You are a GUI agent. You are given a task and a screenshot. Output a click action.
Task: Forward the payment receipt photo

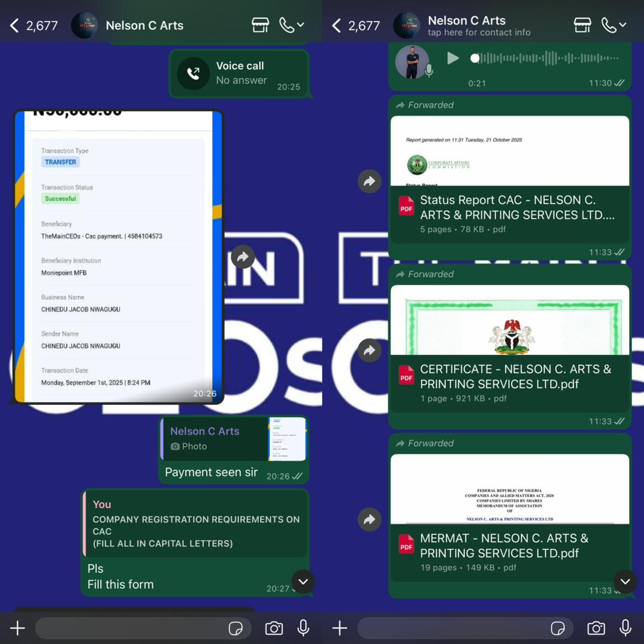click(x=243, y=257)
